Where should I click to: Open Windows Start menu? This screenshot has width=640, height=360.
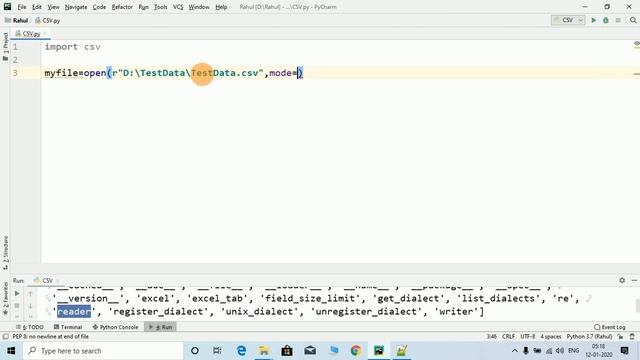(x=11, y=351)
